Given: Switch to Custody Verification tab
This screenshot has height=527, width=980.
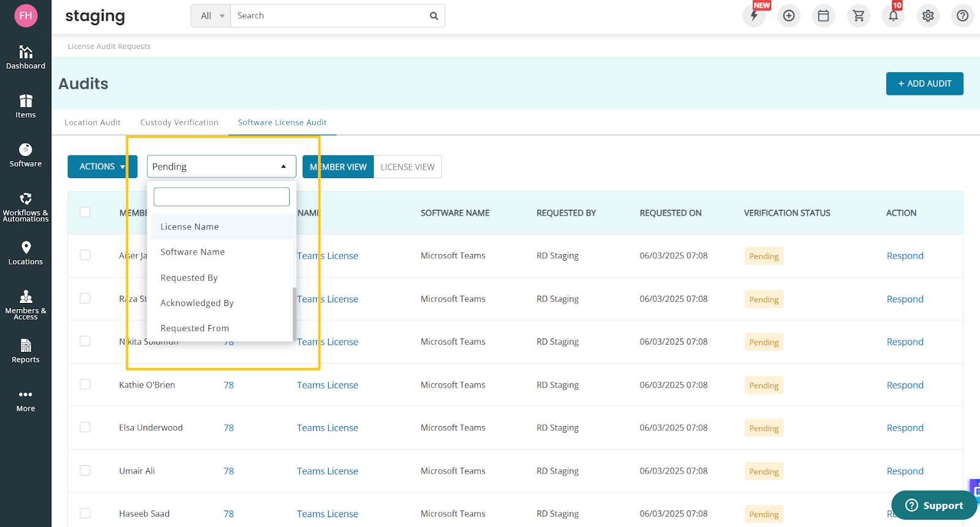Looking at the screenshot, I should tap(179, 122).
